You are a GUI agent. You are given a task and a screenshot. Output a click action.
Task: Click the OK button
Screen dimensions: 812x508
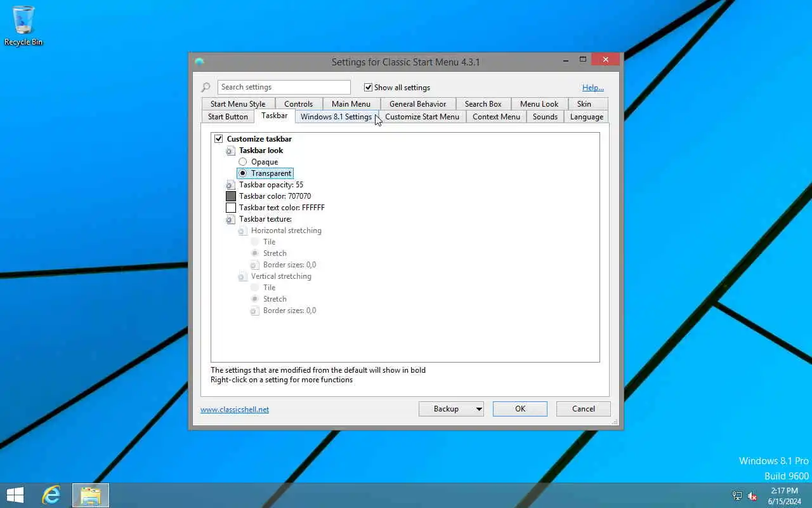[x=520, y=409]
